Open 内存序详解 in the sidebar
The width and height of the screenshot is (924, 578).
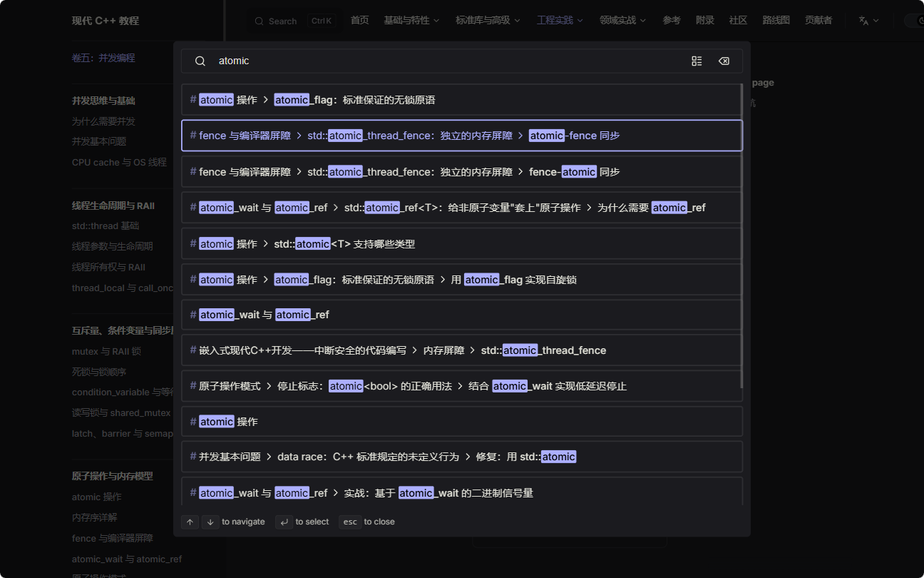pos(94,517)
